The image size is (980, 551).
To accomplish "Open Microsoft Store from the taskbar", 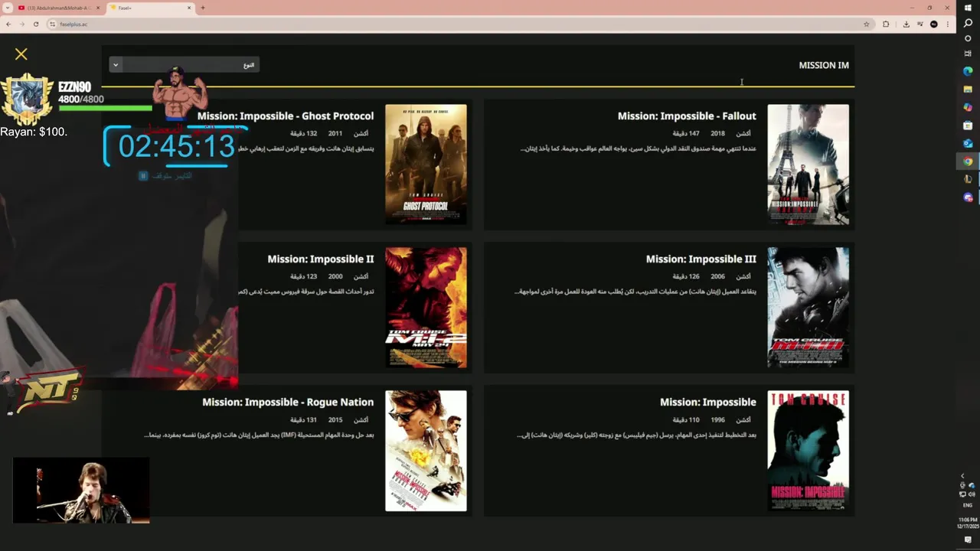I will click(x=968, y=126).
